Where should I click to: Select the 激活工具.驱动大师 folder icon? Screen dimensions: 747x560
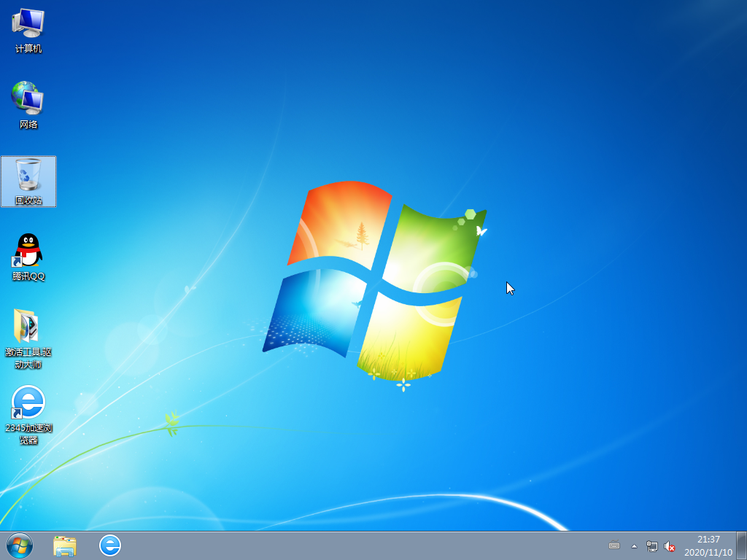[x=28, y=338]
